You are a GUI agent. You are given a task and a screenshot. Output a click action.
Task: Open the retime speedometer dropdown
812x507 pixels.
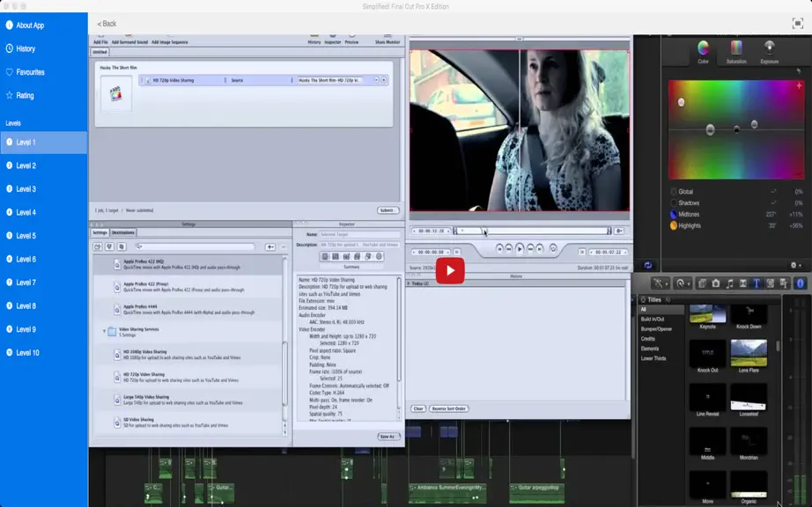[x=683, y=283]
